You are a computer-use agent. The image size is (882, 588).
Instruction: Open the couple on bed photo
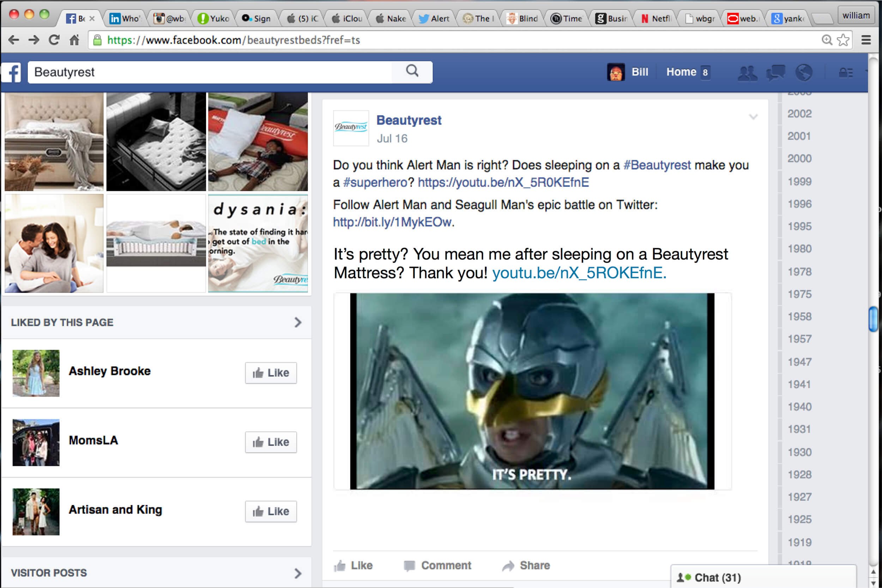pos(54,243)
